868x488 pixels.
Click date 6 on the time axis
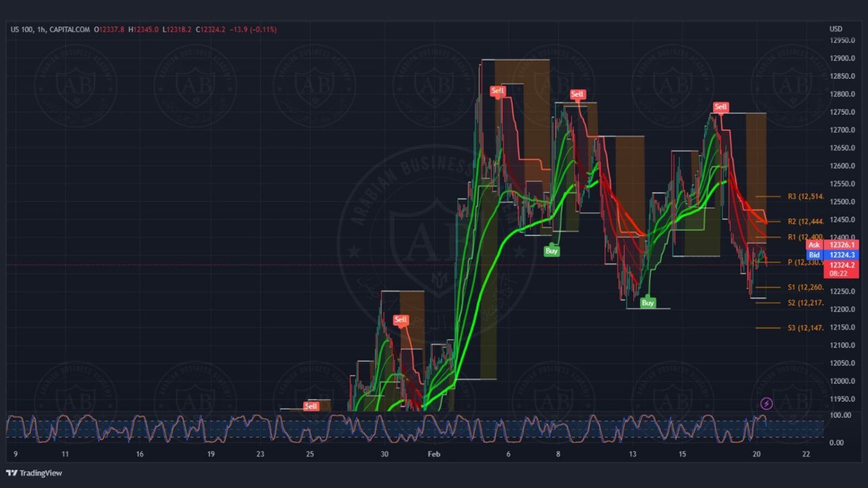click(509, 454)
